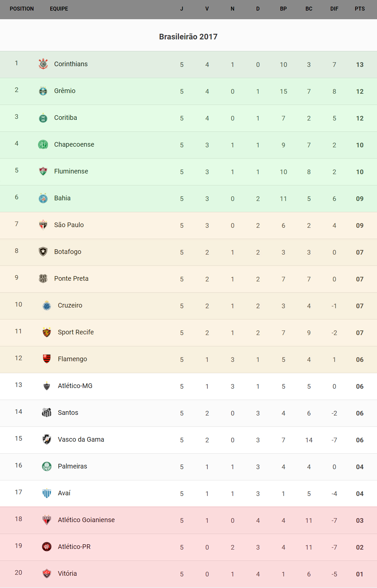
Task: Click the Brasileirão 2017 title
Action: (188, 37)
